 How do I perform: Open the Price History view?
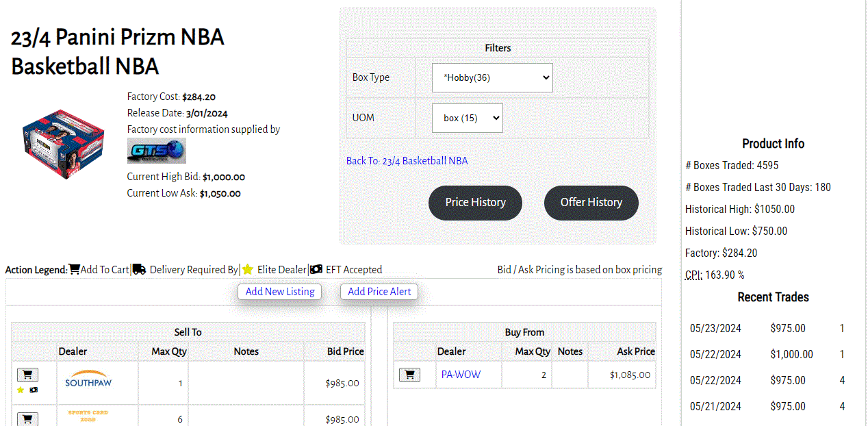475,203
